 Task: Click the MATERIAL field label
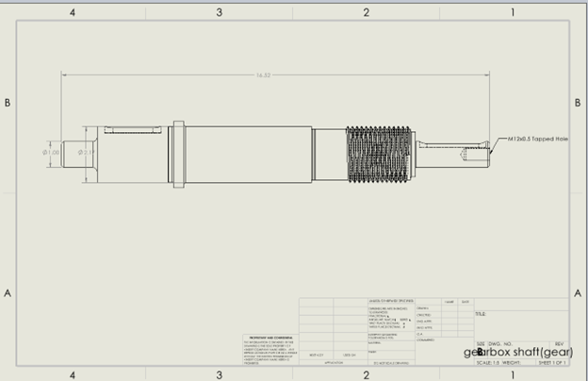coord(375,342)
